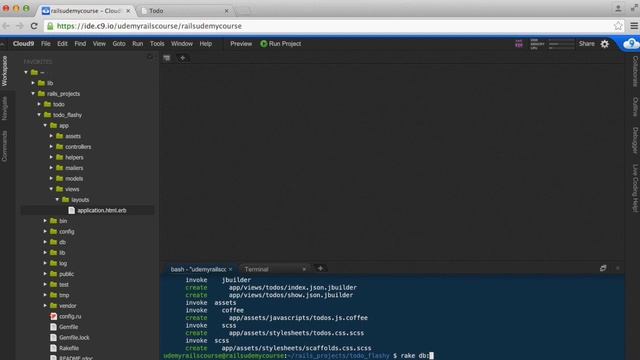640x360 pixels.
Task: Click the memory CPU usage meter
Action: pos(552,44)
